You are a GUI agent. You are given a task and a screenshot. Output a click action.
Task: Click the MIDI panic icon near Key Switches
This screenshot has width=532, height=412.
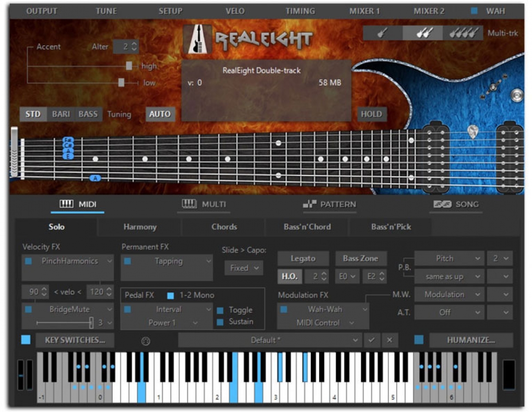tap(145, 341)
